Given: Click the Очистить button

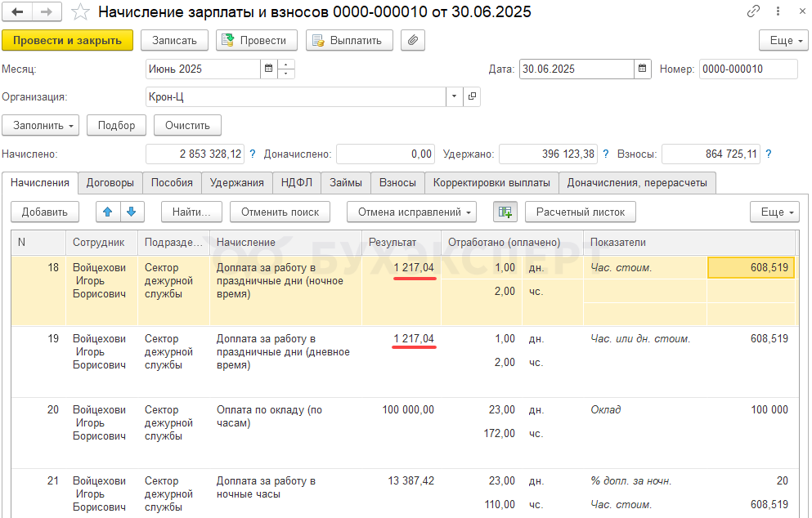Looking at the screenshot, I should (187, 125).
